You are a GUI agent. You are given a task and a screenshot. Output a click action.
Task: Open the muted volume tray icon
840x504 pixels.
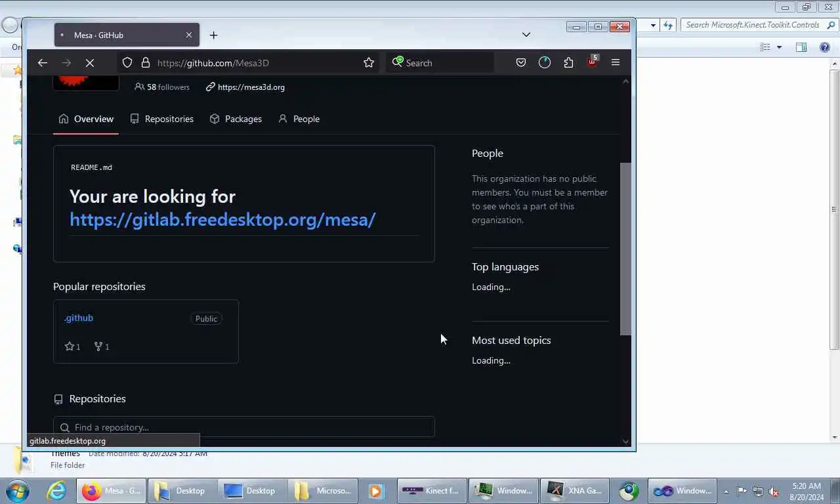point(774,492)
